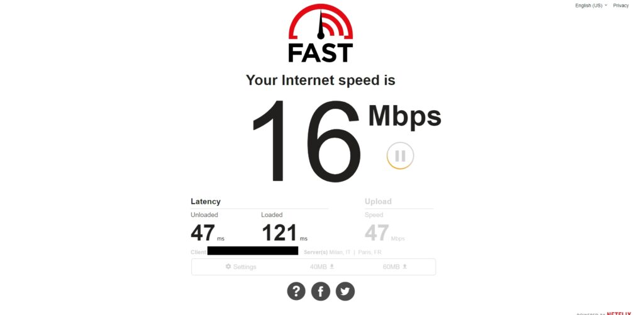Open the help question mark icon
644x315 pixels.
[296, 291]
